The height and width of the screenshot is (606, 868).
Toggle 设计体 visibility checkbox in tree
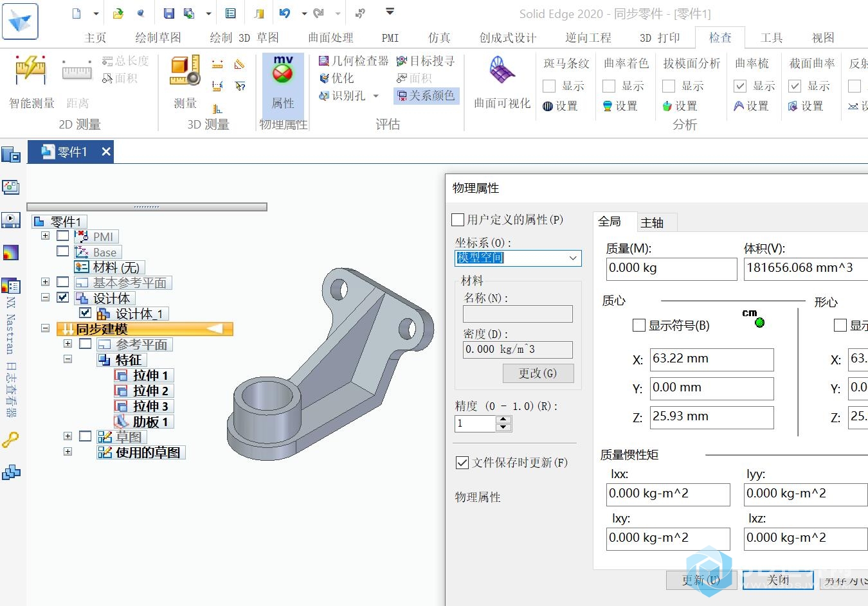click(62, 298)
